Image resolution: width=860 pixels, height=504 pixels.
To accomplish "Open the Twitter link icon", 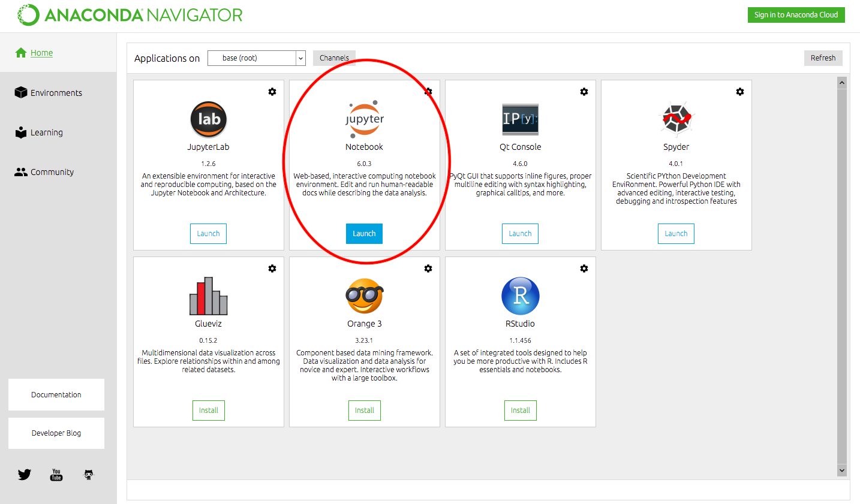I will [25, 475].
